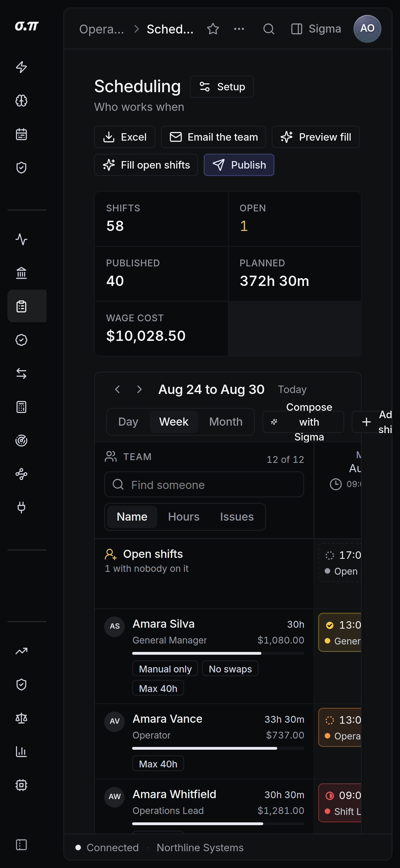Viewport: 400px width, 868px height.
Task: Open Scheduling Setup
Action: [x=222, y=87]
